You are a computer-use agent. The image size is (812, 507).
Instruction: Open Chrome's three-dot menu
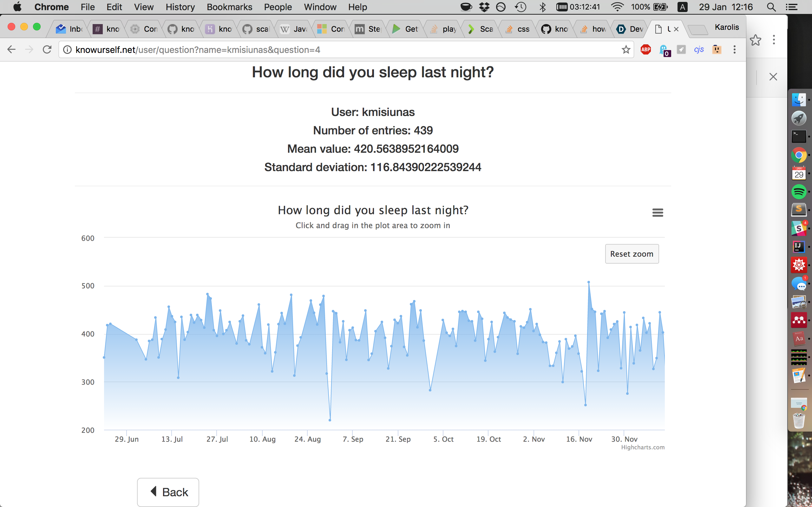(735, 50)
